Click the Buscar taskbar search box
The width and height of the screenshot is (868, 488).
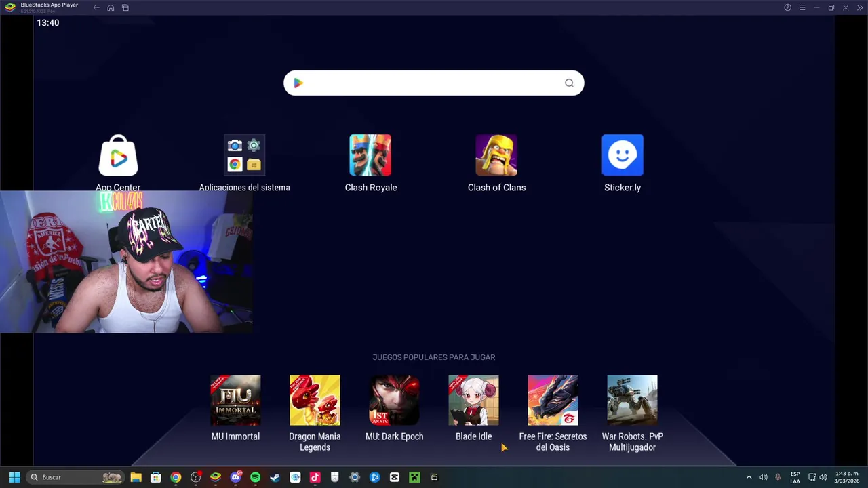tap(75, 477)
